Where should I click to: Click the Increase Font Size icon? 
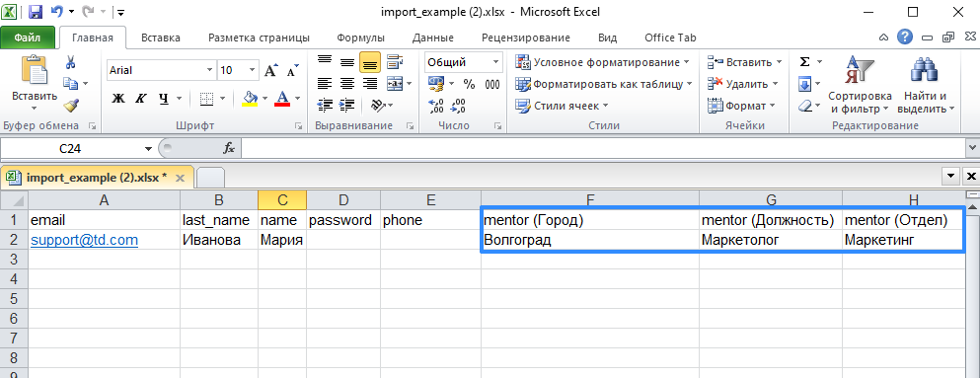tap(270, 71)
